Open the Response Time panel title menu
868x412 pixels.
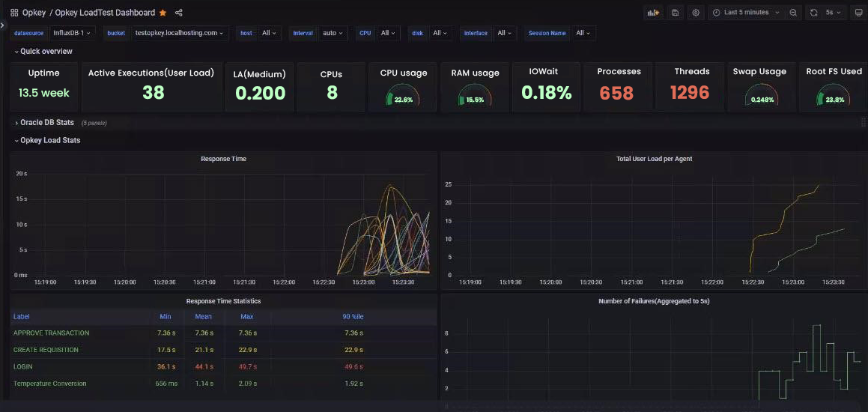pyautogui.click(x=224, y=159)
